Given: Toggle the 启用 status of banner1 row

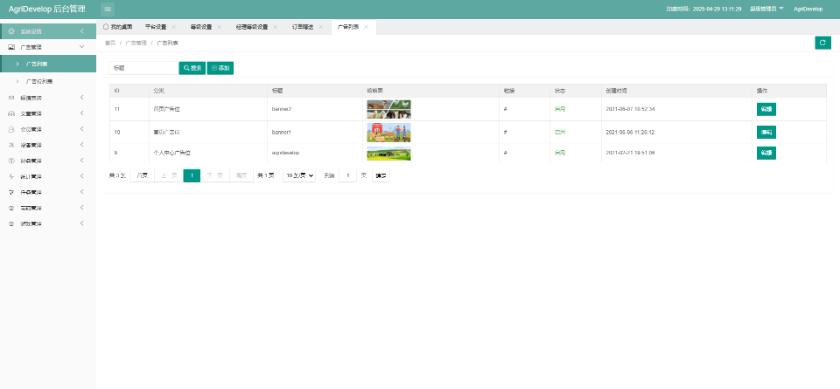Looking at the screenshot, I should click(560, 132).
